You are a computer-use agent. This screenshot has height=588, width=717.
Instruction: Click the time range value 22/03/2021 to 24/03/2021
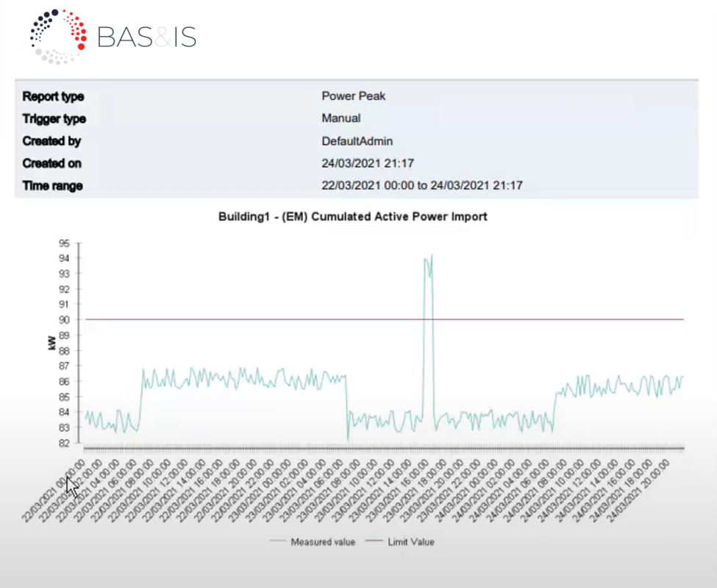(422, 186)
